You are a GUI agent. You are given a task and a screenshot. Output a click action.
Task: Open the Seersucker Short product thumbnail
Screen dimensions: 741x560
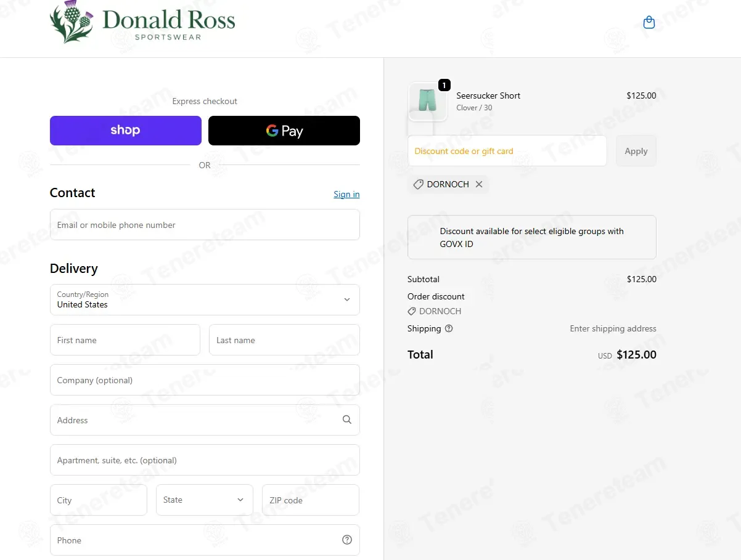428,102
